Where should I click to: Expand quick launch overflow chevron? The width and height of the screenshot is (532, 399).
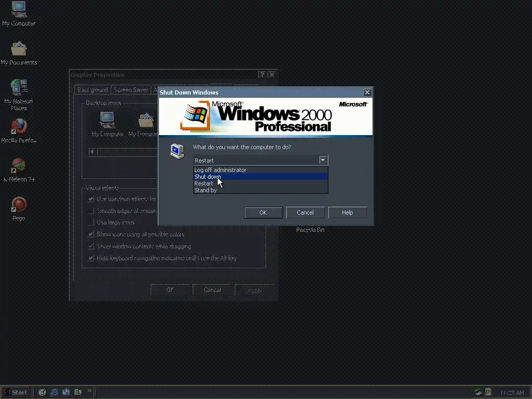[x=89, y=391]
